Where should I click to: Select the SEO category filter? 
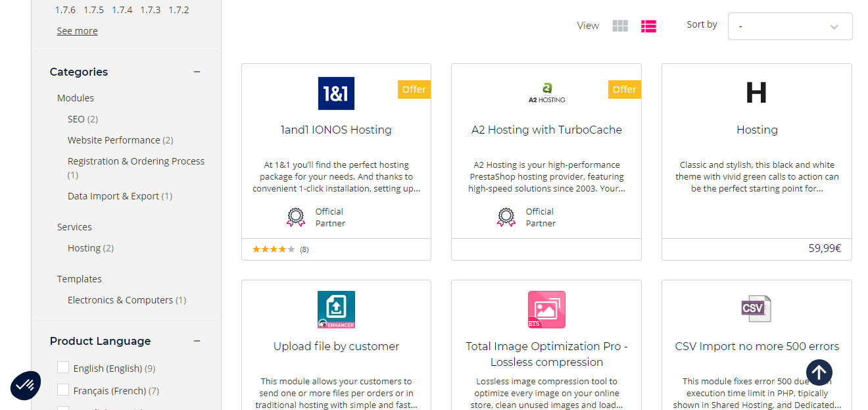coord(83,119)
